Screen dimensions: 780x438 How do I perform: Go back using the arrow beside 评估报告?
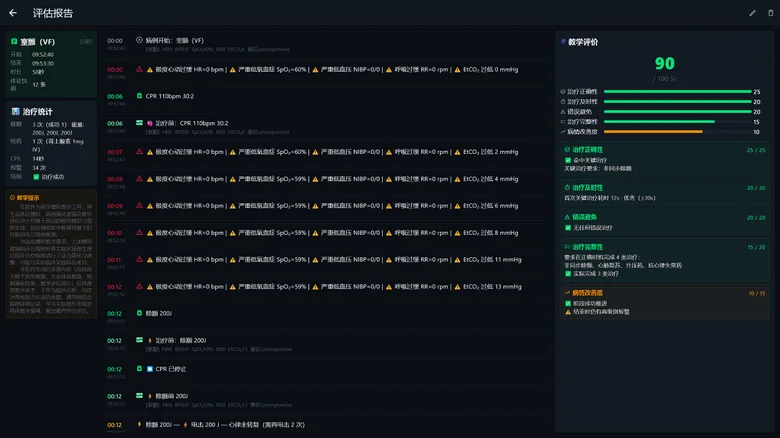pyautogui.click(x=13, y=13)
